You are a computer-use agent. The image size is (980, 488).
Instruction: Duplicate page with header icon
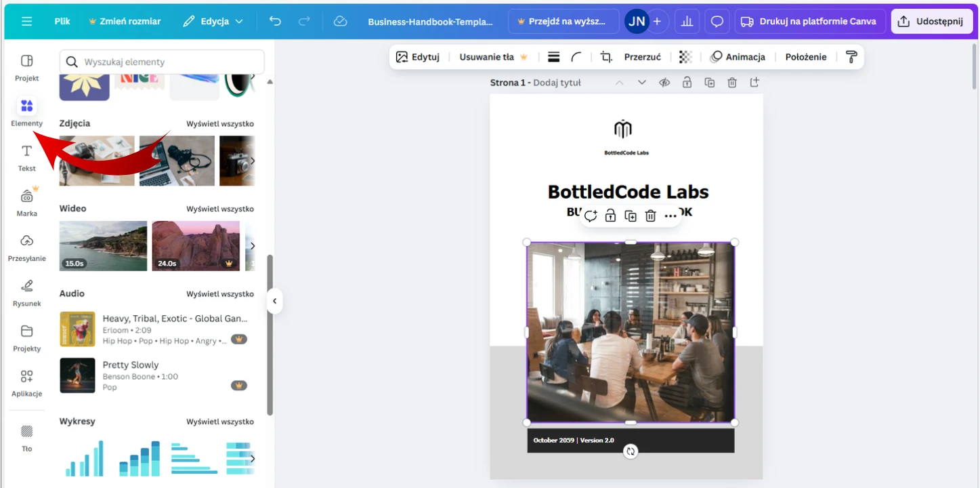coord(709,83)
